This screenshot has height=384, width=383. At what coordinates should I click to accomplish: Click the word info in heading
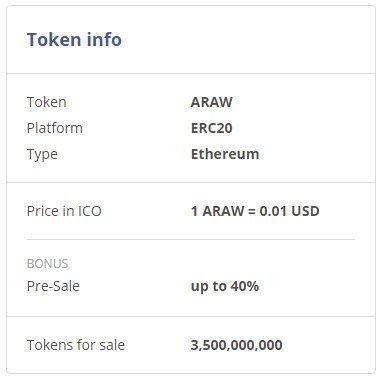click(x=104, y=40)
